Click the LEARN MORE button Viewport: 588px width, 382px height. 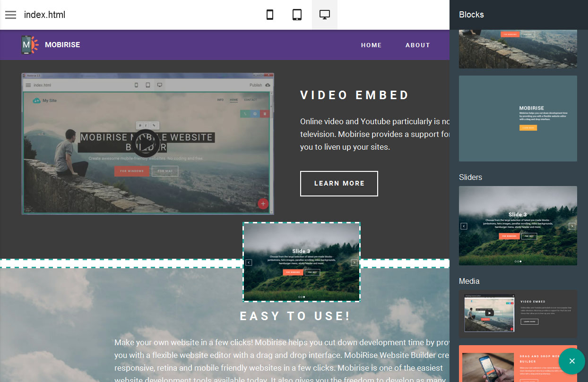pyautogui.click(x=339, y=183)
